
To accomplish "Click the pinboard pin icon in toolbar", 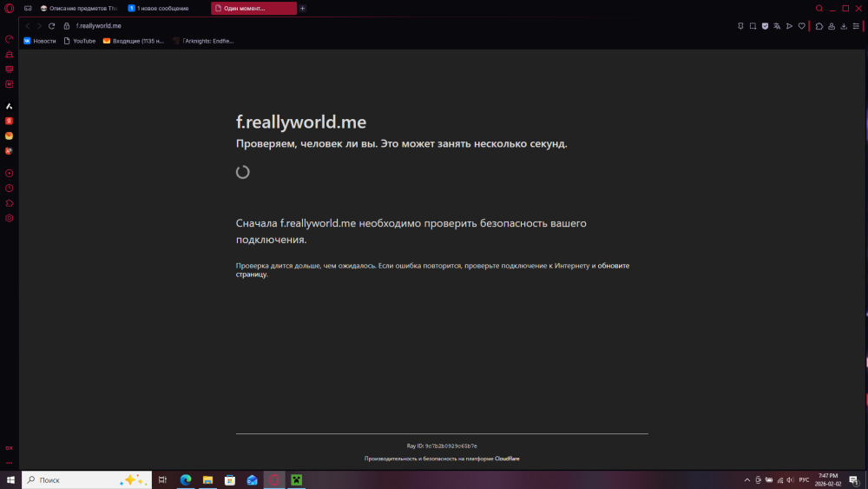I will [x=740, y=26].
